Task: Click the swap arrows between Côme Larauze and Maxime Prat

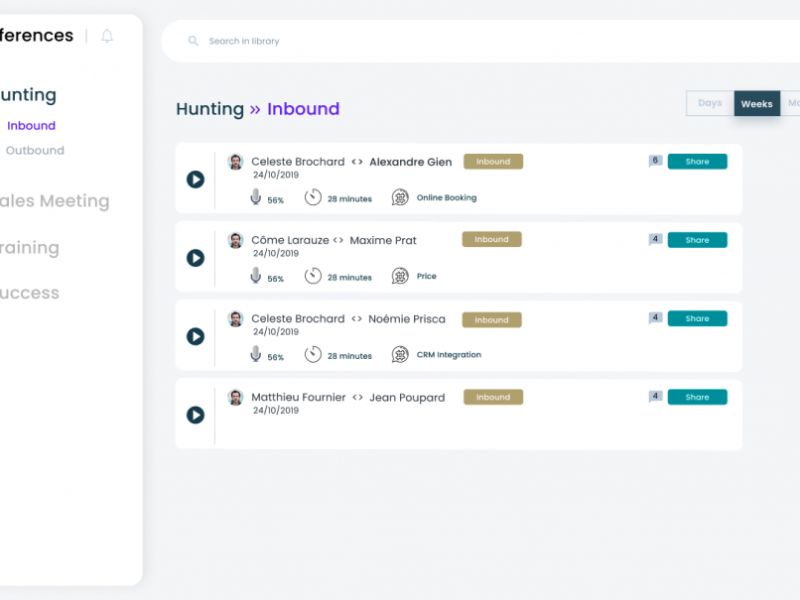Action: pos(338,240)
